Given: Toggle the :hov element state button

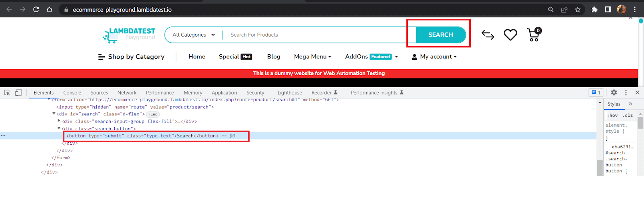Looking at the screenshot, I should (612, 115).
